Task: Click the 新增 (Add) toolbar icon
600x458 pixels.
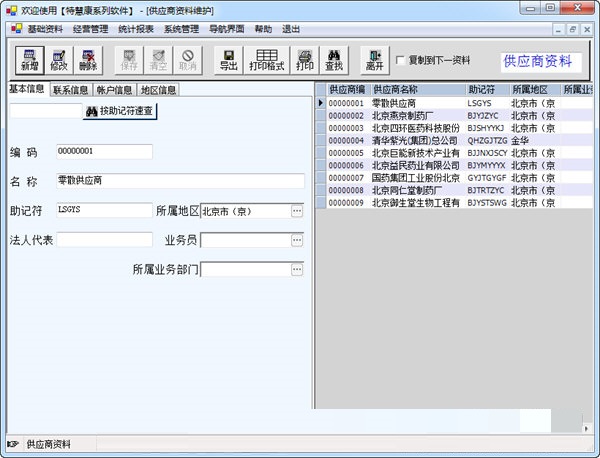Action: click(x=29, y=60)
